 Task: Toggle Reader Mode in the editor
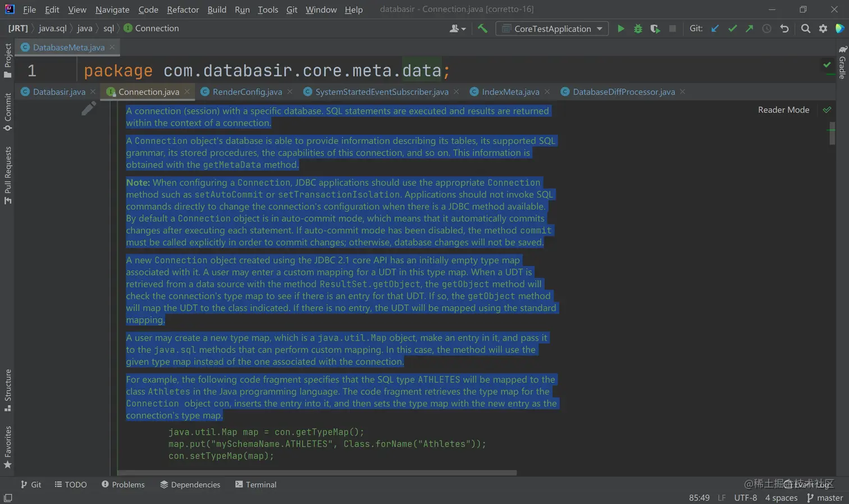[x=783, y=110]
